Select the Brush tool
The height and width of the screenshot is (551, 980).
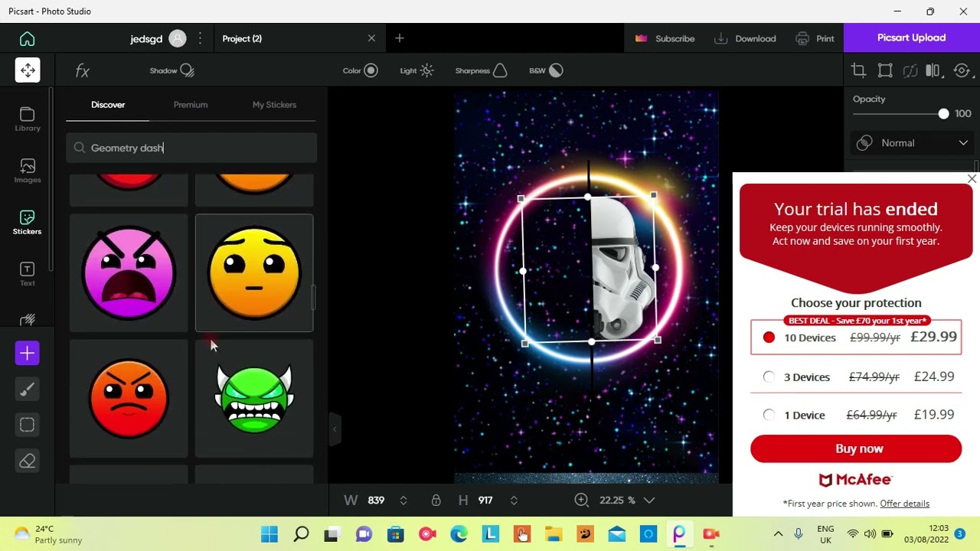click(x=28, y=390)
